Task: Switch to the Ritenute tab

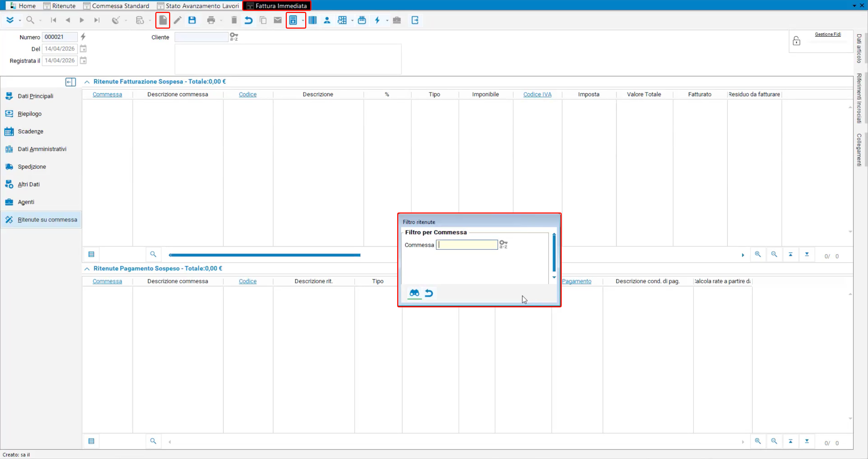Action: coord(60,6)
